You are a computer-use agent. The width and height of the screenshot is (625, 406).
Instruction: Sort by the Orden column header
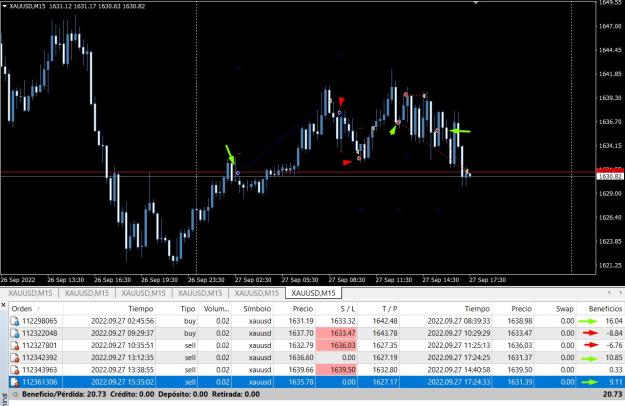[x=22, y=309]
